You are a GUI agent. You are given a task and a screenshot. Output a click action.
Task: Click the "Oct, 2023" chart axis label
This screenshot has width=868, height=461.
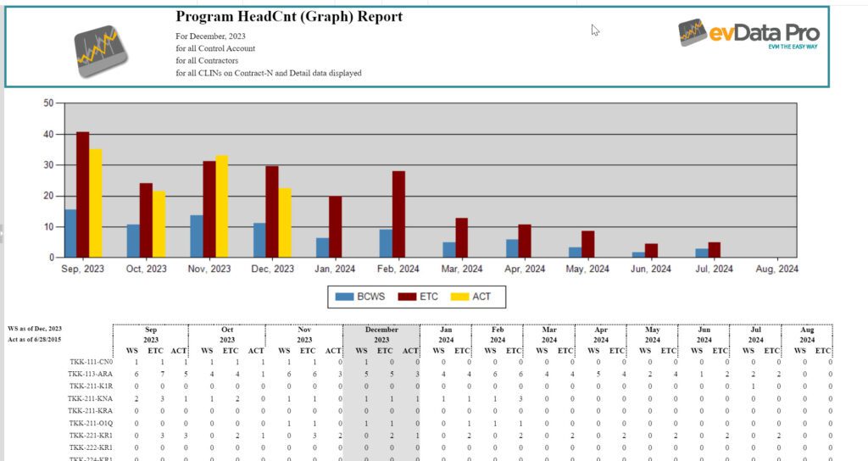pyautogui.click(x=146, y=269)
